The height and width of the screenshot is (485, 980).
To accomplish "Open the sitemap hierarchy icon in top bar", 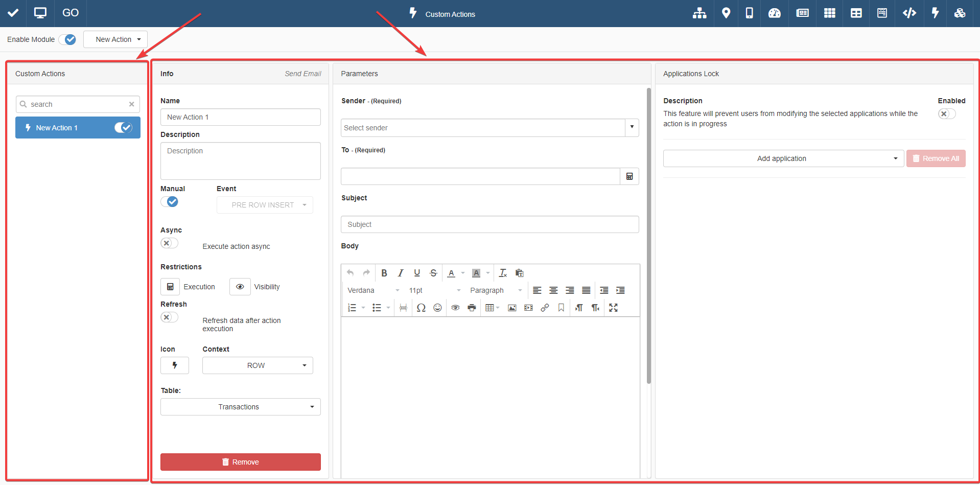I will click(699, 13).
